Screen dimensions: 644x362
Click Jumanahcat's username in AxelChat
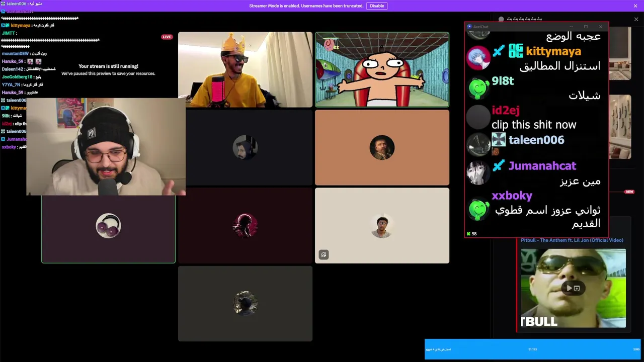tap(542, 166)
